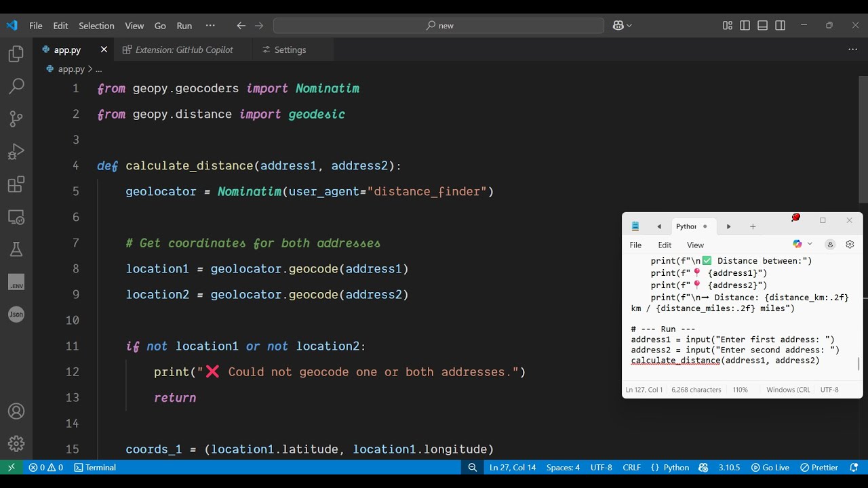
Task: Open the Run and Debug view
Action: tap(16, 151)
